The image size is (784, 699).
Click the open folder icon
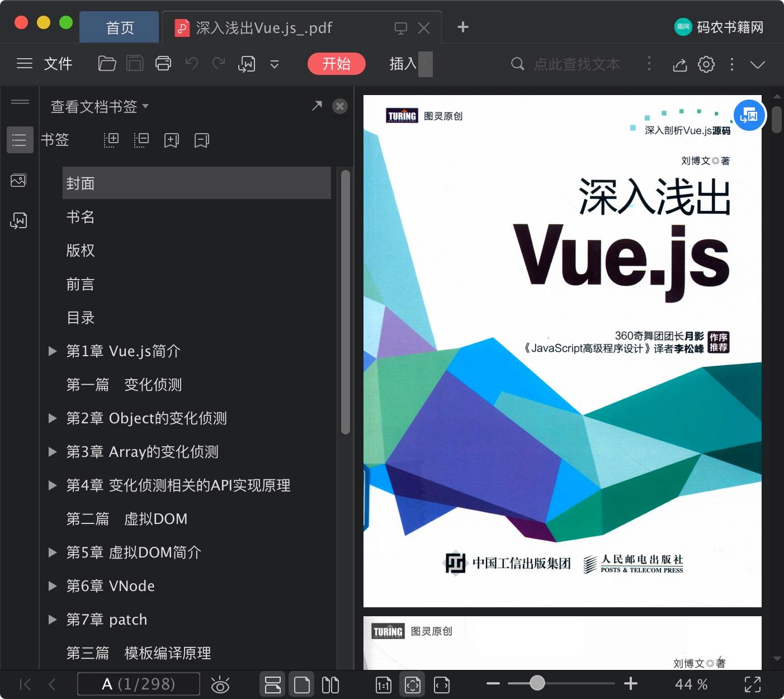(x=107, y=64)
